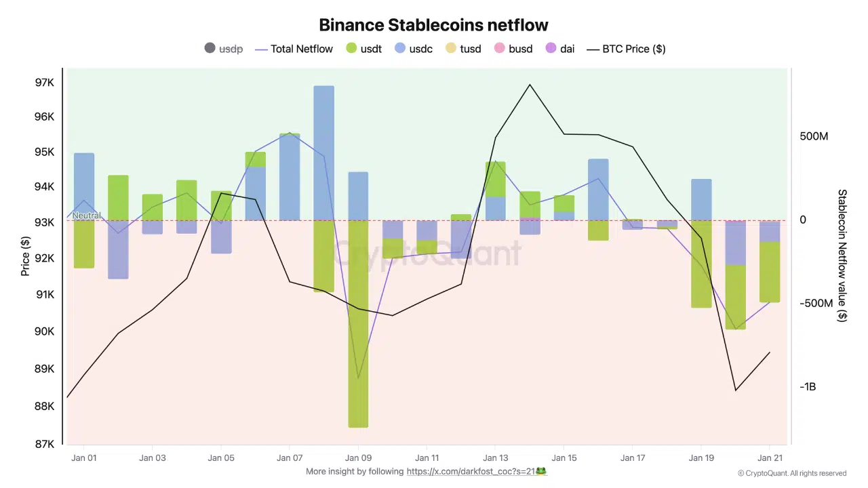868x488 pixels.
Task: Click the Jan 21 x-axis label
Action: (x=770, y=458)
